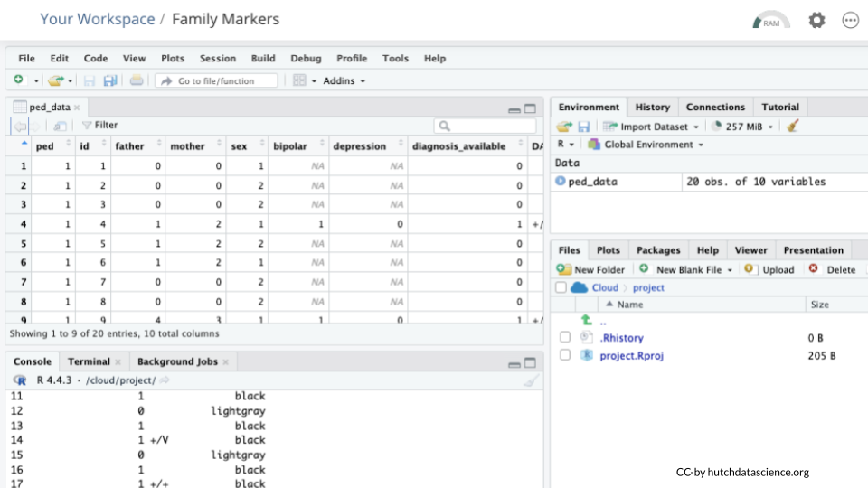Open the Edit menu
The height and width of the screenshot is (488, 868).
coord(60,58)
